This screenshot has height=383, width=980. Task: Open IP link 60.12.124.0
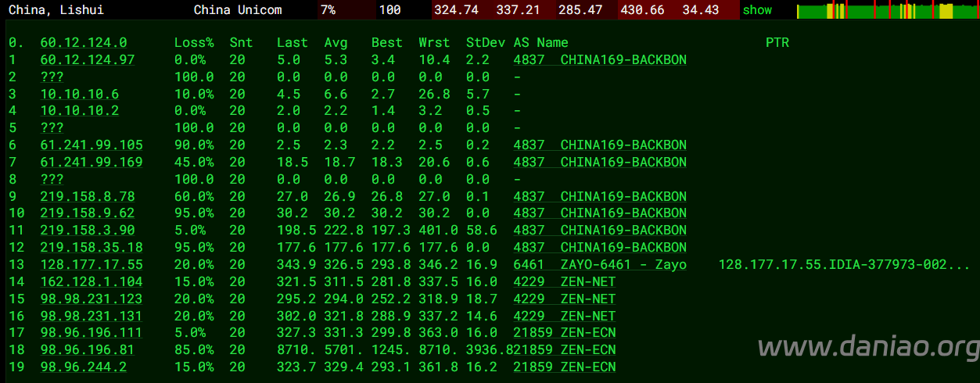(x=83, y=43)
